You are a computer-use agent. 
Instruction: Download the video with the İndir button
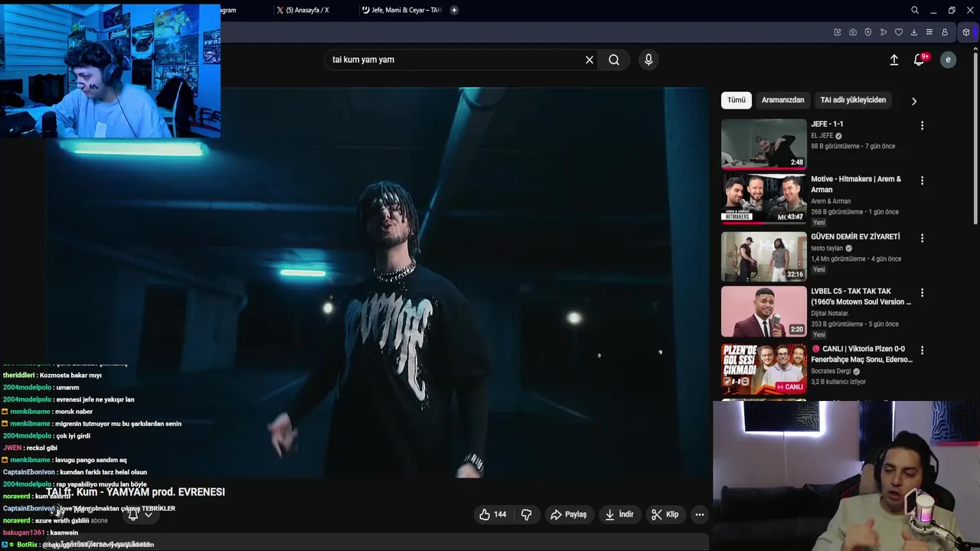pyautogui.click(x=619, y=514)
